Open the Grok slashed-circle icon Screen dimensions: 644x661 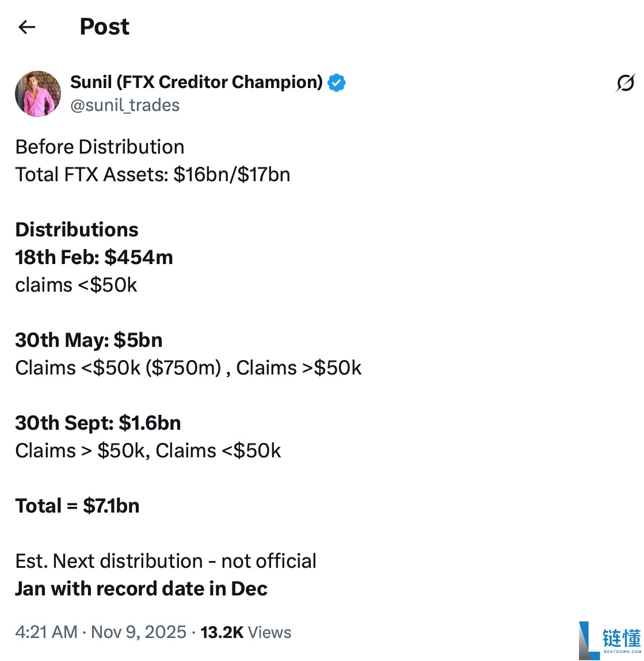pyautogui.click(x=625, y=83)
